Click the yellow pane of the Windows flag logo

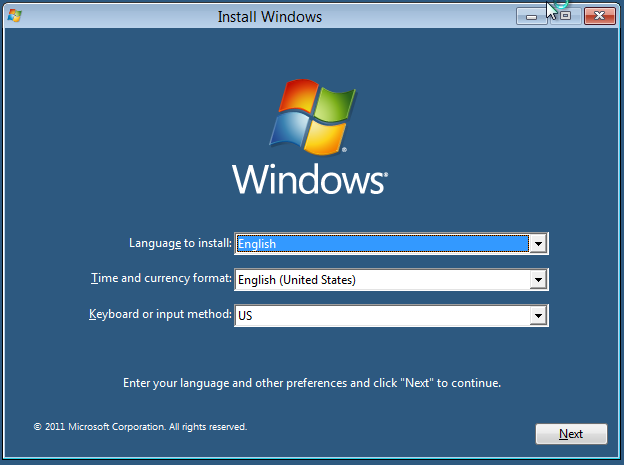click(x=324, y=137)
